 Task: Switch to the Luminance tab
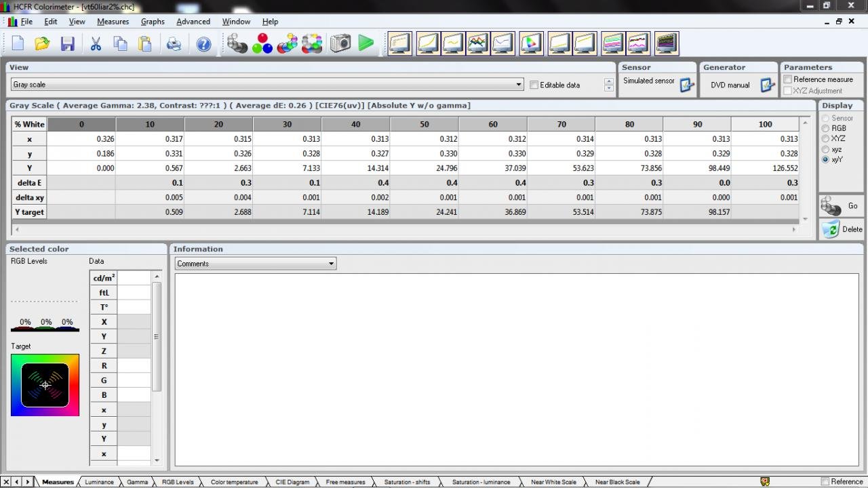(x=99, y=482)
